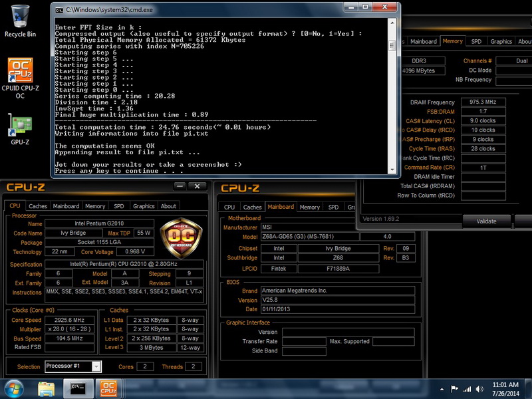Select Graphics tab in right CPU-Z window
Image resolution: width=532 pixels, height=399 pixels.
[501, 41]
